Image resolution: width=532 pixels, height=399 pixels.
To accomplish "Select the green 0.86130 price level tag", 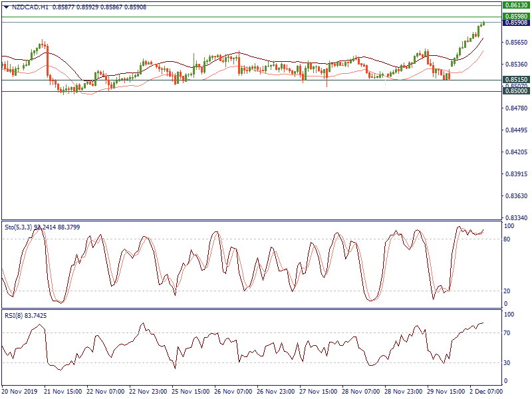I will [515, 5].
